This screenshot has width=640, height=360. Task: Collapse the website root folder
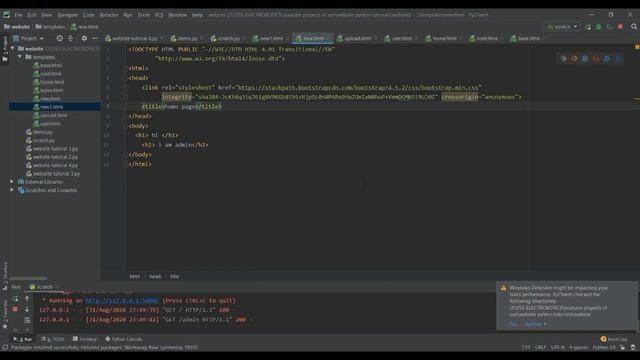click(x=13, y=49)
